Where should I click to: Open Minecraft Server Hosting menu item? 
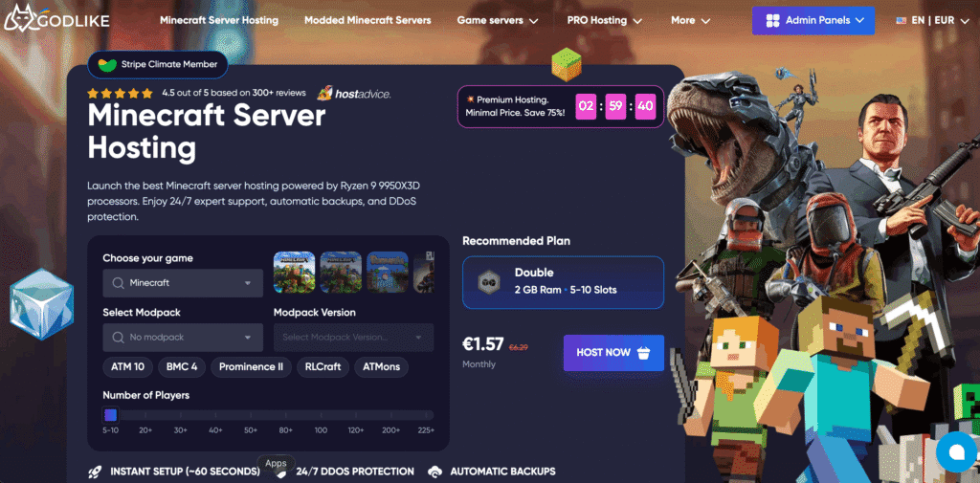219,20
